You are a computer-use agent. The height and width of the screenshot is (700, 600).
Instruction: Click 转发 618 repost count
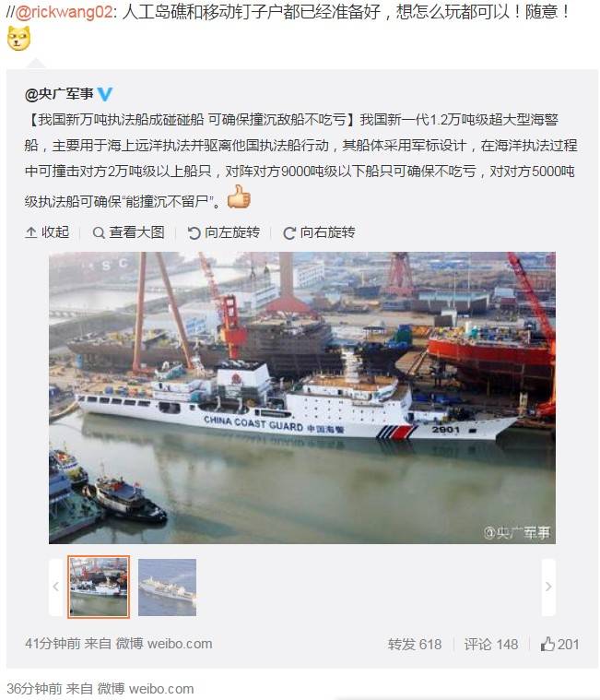pos(415,644)
